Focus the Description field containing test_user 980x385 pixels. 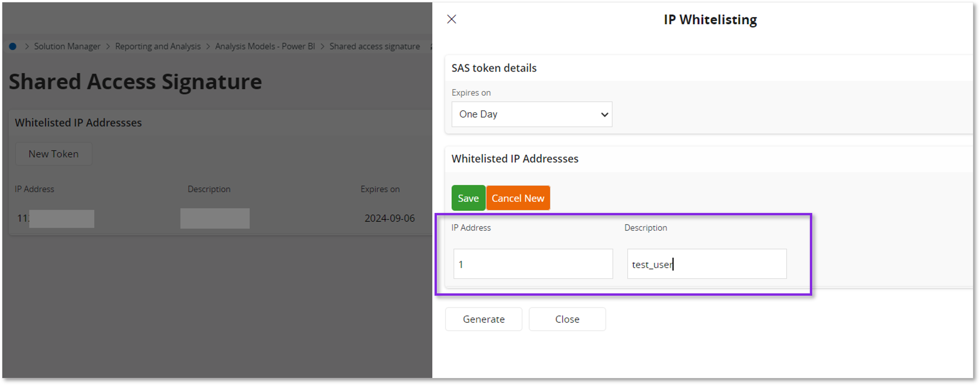pyautogui.click(x=706, y=264)
